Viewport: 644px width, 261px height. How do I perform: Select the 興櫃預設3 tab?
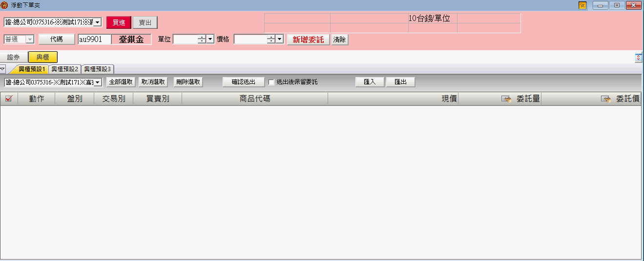tap(98, 69)
